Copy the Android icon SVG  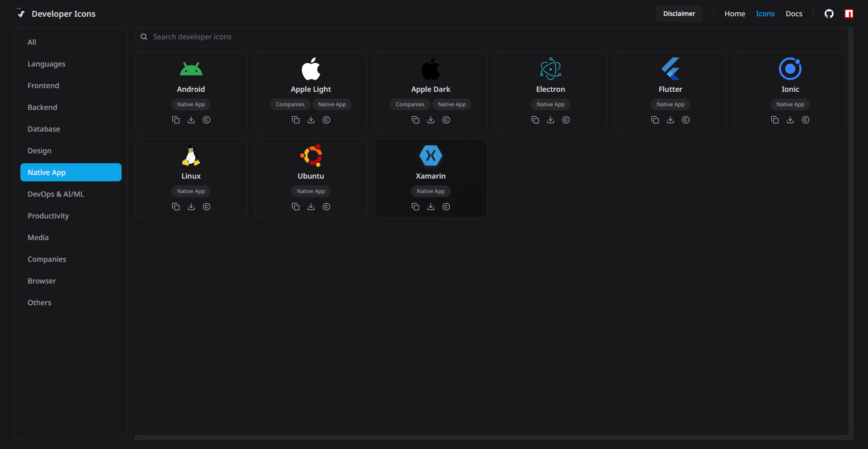(176, 120)
